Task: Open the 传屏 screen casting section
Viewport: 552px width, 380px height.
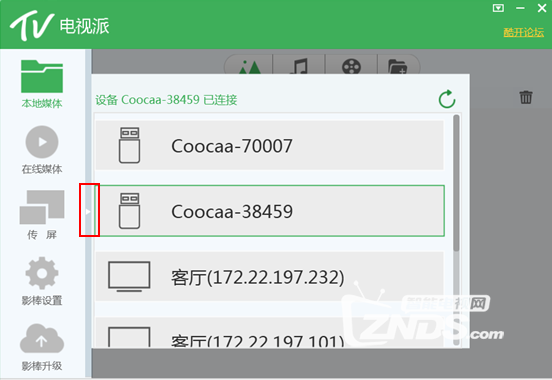Action: tap(42, 215)
